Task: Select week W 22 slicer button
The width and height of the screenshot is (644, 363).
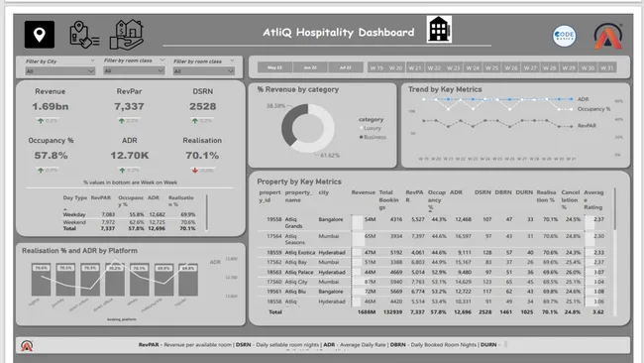Action: pos(434,67)
